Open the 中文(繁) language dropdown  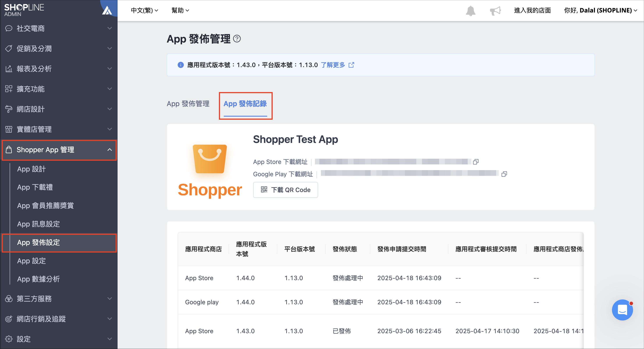(x=145, y=11)
